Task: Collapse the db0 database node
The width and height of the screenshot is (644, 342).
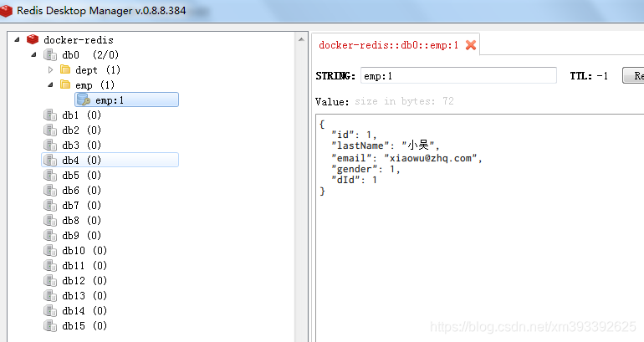Action: (x=33, y=54)
